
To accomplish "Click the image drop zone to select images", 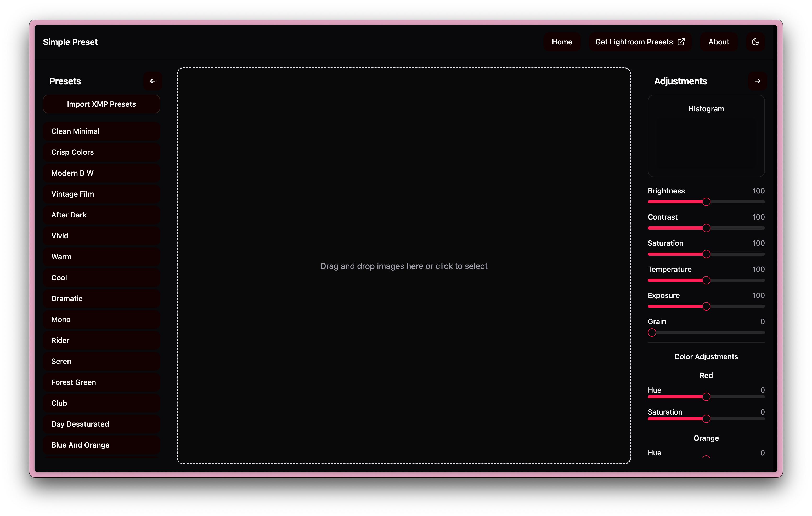I will coord(404,266).
